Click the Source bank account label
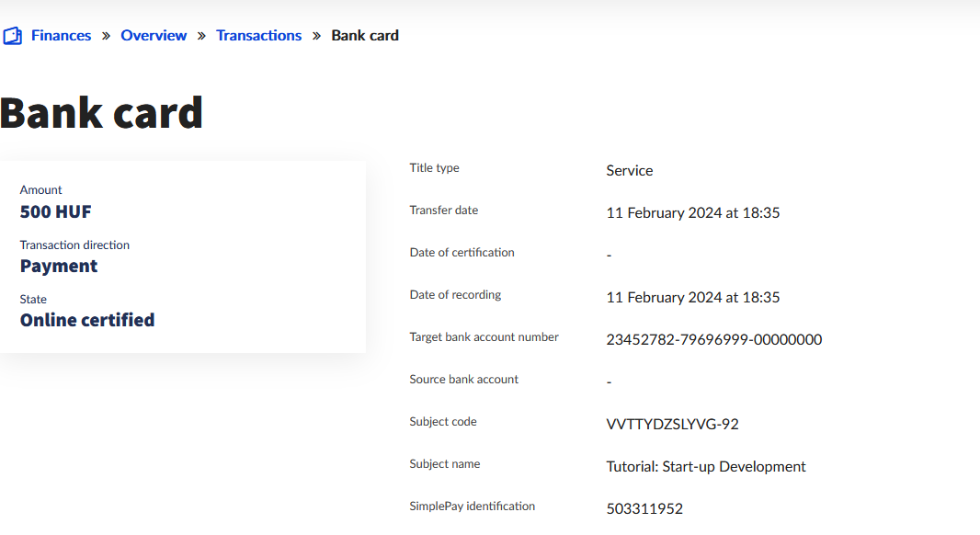The width and height of the screenshot is (980, 535). coord(464,380)
